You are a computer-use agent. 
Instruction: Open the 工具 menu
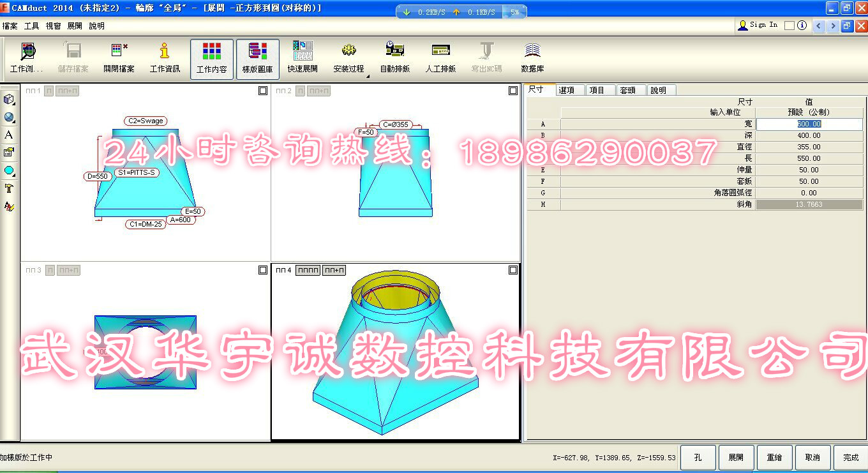31,26
